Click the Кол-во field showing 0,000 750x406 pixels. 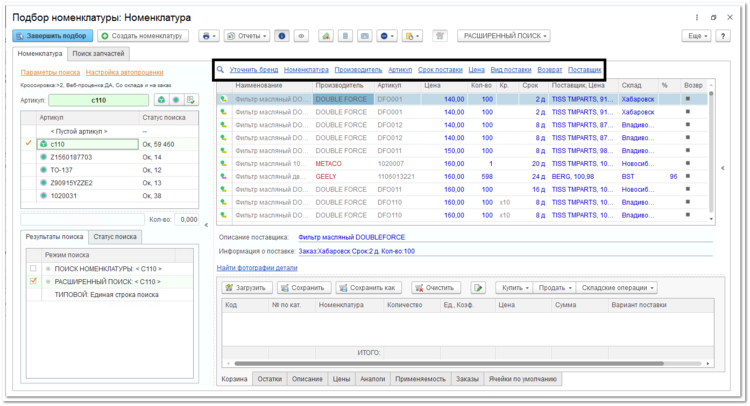coord(187,219)
